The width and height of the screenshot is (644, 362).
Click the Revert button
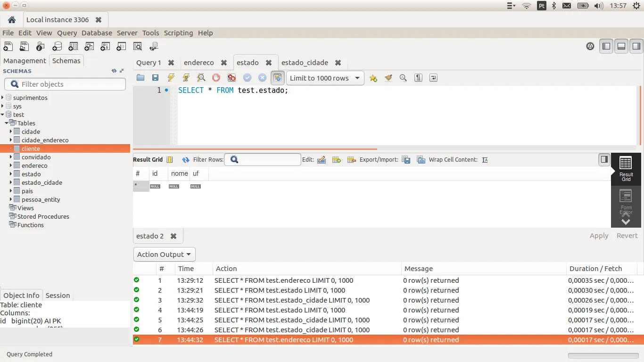(x=627, y=236)
